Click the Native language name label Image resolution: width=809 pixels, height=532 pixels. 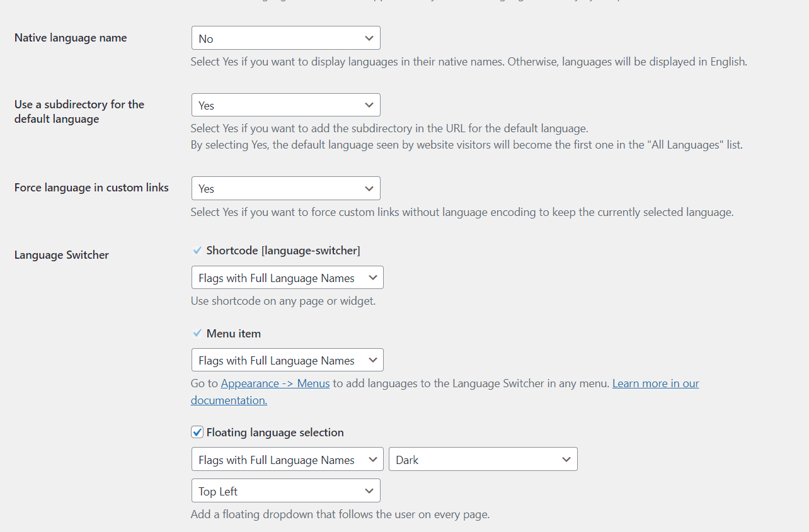(x=71, y=38)
